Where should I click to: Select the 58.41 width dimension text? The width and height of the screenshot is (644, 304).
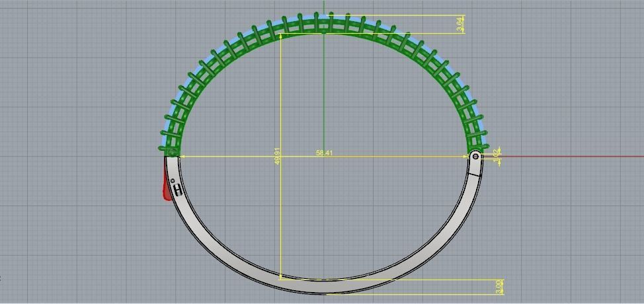(324, 153)
